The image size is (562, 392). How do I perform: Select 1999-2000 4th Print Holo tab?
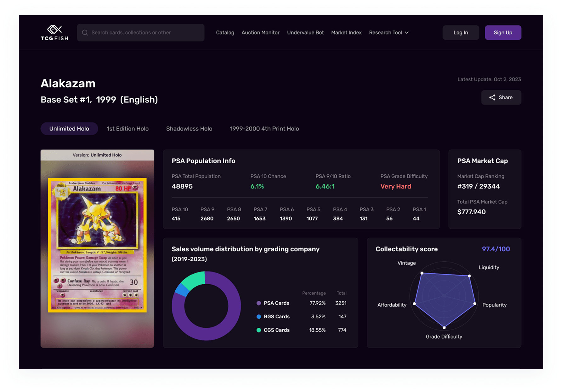[x=264, y=129]
